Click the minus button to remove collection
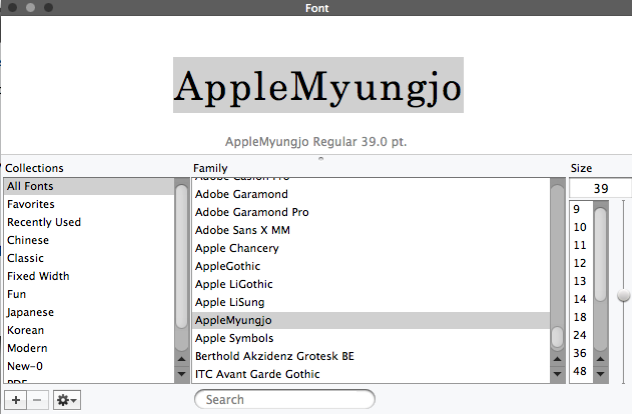632x414 pixels. click(37, 400)
